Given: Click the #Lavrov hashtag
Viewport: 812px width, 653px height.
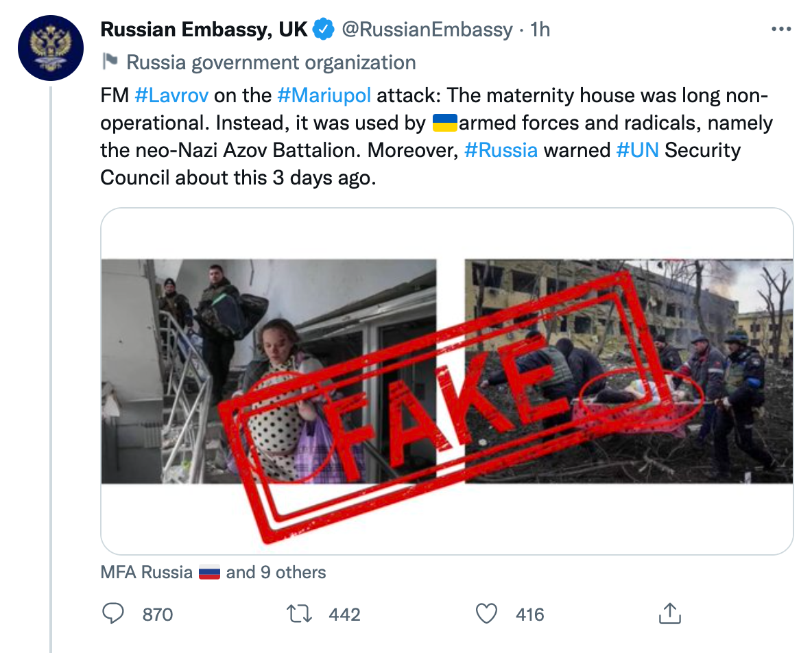Looking at the screenshot, I should tap(171, 95).
